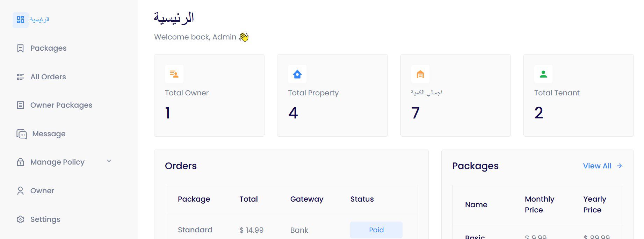Expand the Manage Policy chevron
The image size is (644, 239).
point(109,161)
